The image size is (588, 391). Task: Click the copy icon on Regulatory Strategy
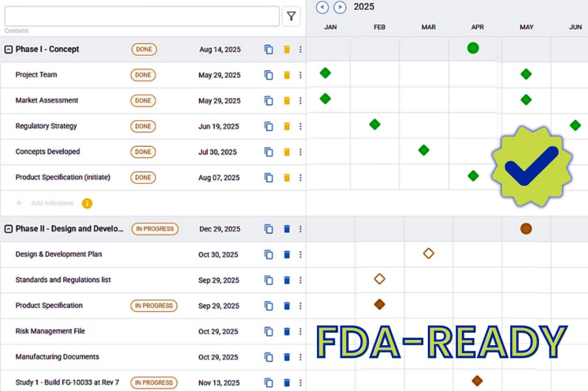pyautogui.click(x=269, y=126)
